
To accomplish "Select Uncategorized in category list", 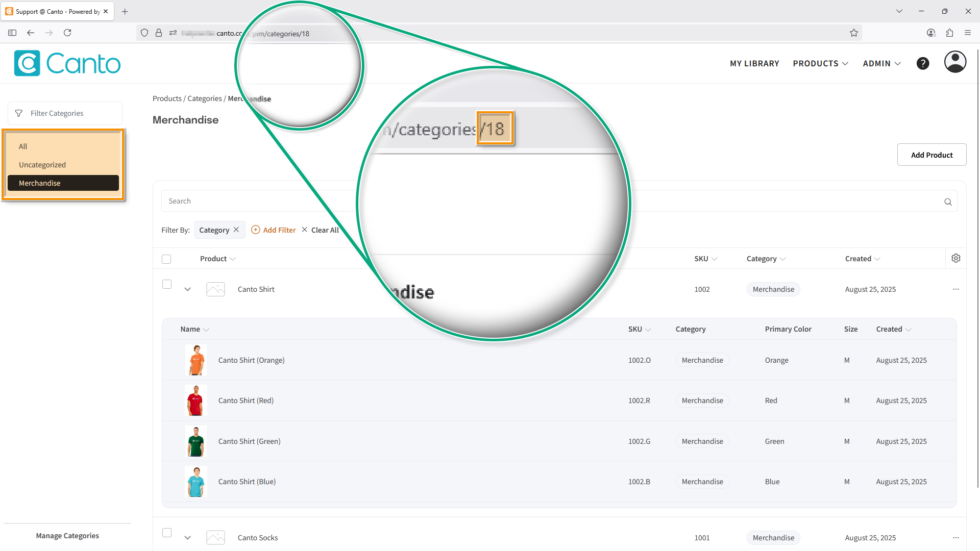I will pos(42,165).
